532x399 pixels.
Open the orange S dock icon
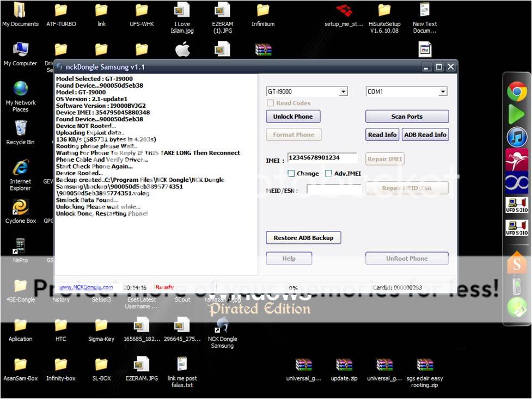tap(517, 262)
